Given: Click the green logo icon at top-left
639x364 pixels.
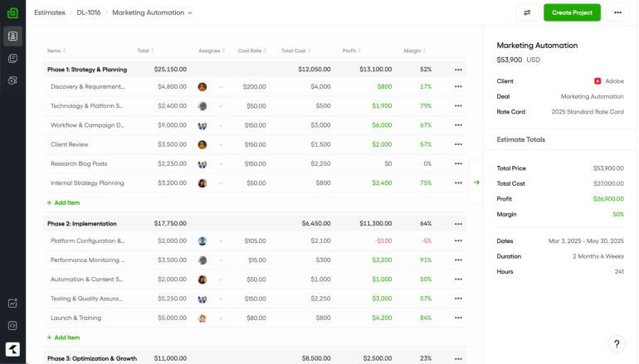Looking at the screenshot, I should pyautogui.click(x=12, y=13).
